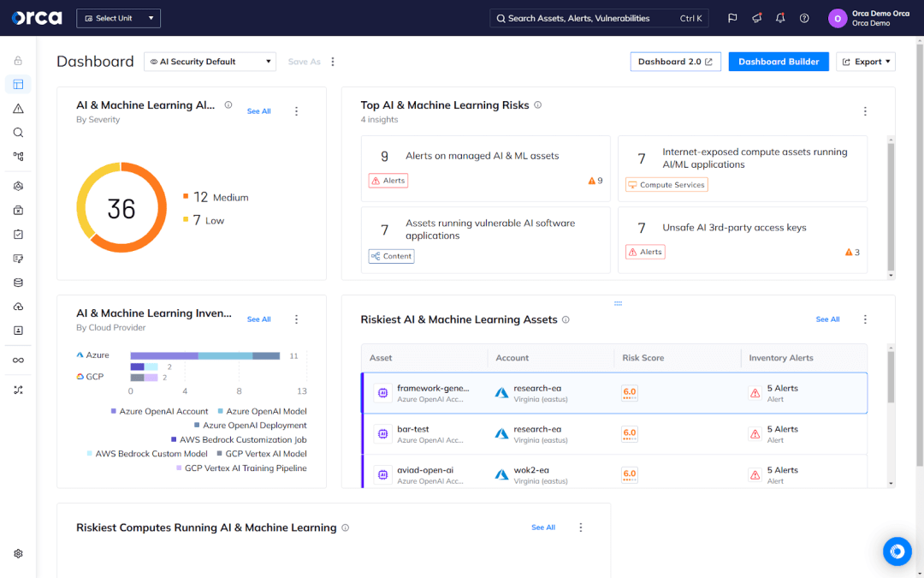This screenshot has height=578, width=924.
Task: Open the settings gear at sidebar bottom
Action: 18,554
